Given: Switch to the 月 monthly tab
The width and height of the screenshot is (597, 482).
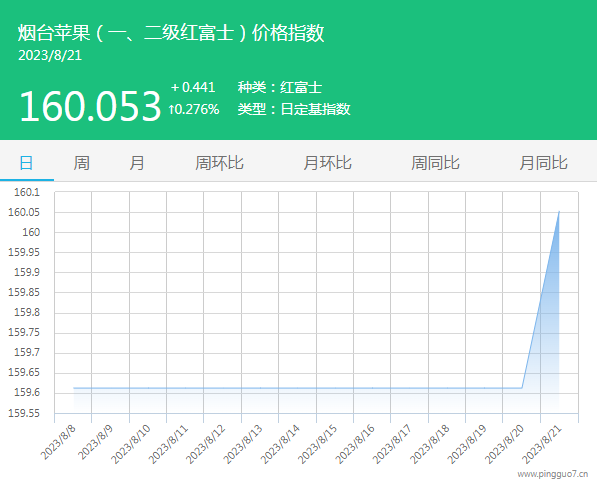Looking at the screenshot, I should pyautogui.click(x=137, y=163).
